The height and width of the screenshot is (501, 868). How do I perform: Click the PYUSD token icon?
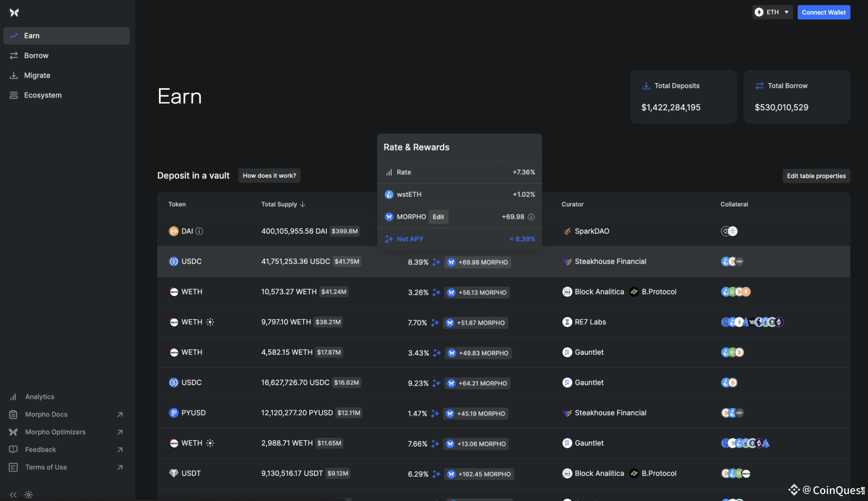click(174, 413)
